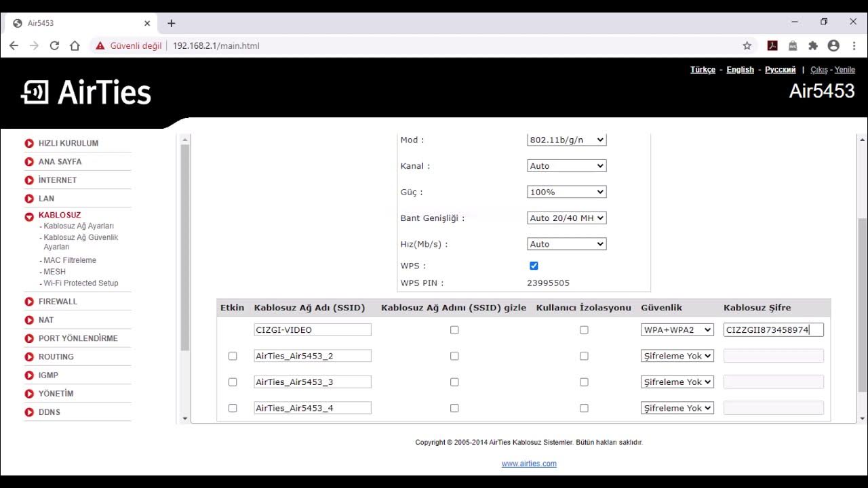868x488 pixels.
Task: Open the PORT YÖNLENDİRME menu
Action: 78,338
